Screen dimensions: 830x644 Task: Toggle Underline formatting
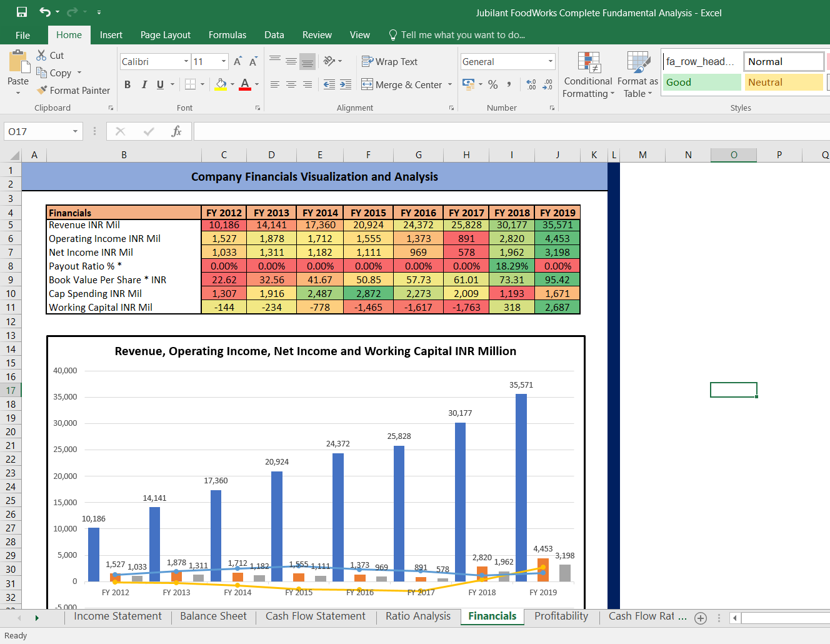160,84
